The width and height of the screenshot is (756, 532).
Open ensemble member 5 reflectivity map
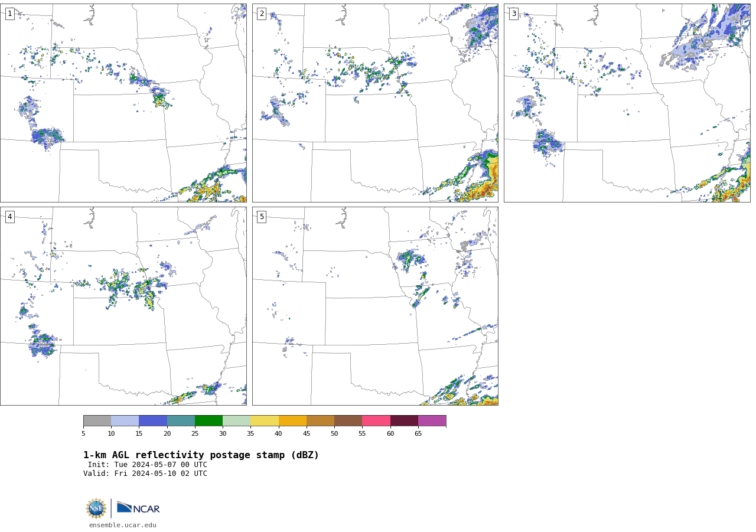click(375, 306)
